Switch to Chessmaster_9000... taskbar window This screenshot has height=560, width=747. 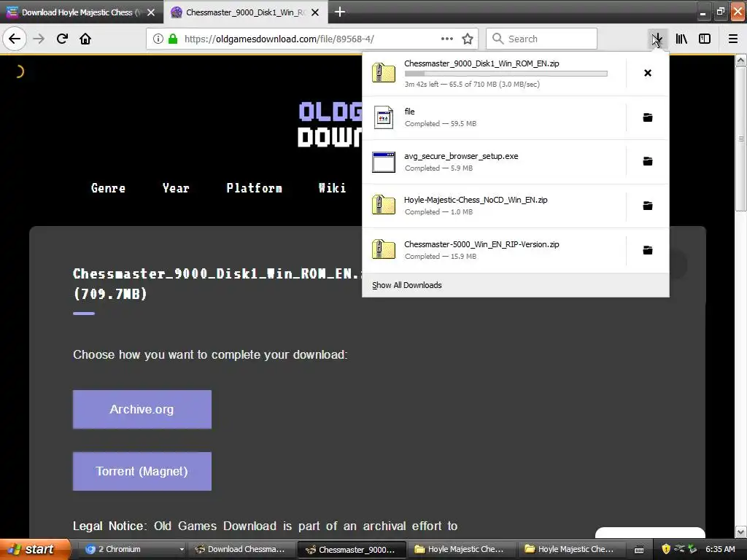tap(352, 549)
